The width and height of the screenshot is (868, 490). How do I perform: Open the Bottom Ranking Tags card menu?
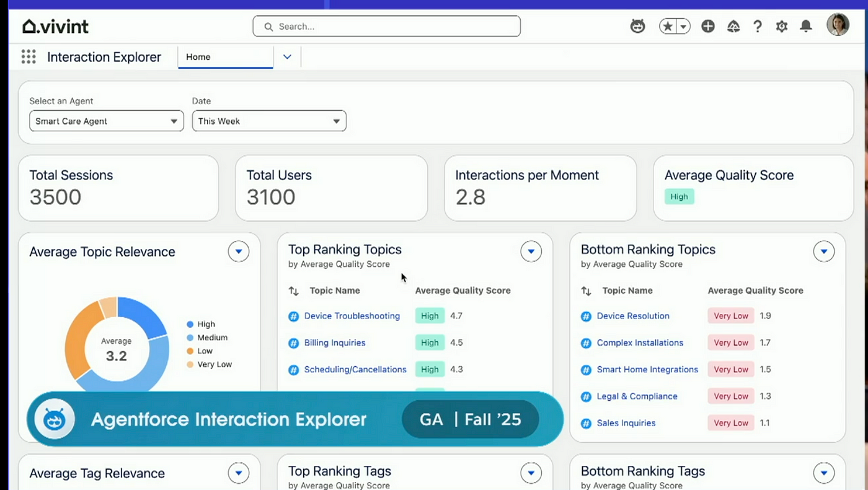click(824, 473)
